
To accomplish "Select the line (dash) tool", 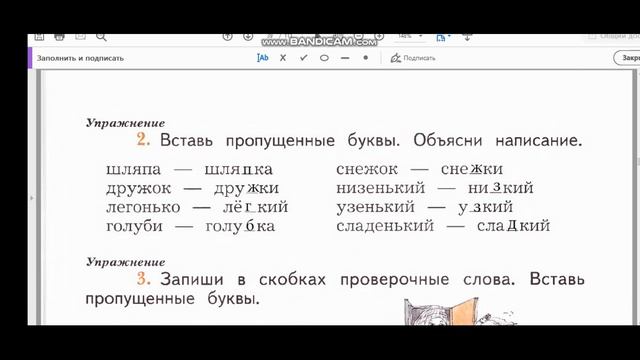I will pos(345,58).
